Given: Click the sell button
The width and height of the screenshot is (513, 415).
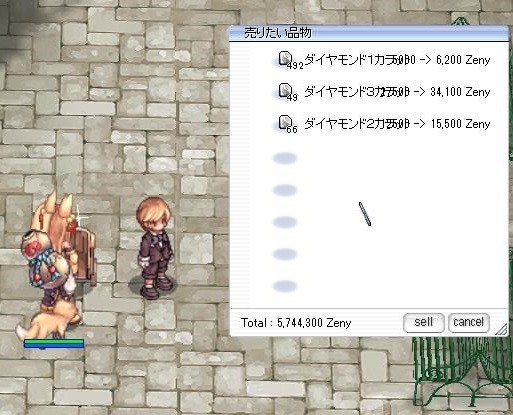Looking at the screenshot, I should click(x=423, y=322).
